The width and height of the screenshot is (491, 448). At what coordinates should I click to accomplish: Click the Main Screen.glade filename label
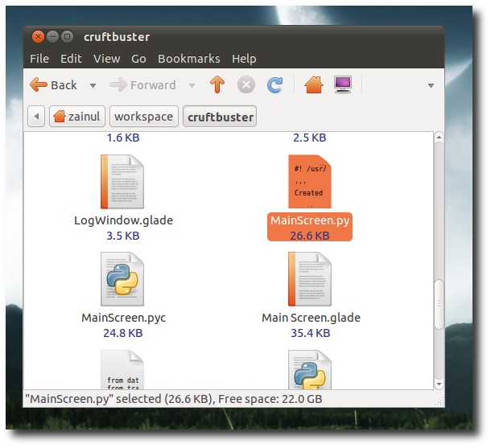[311, 318]
